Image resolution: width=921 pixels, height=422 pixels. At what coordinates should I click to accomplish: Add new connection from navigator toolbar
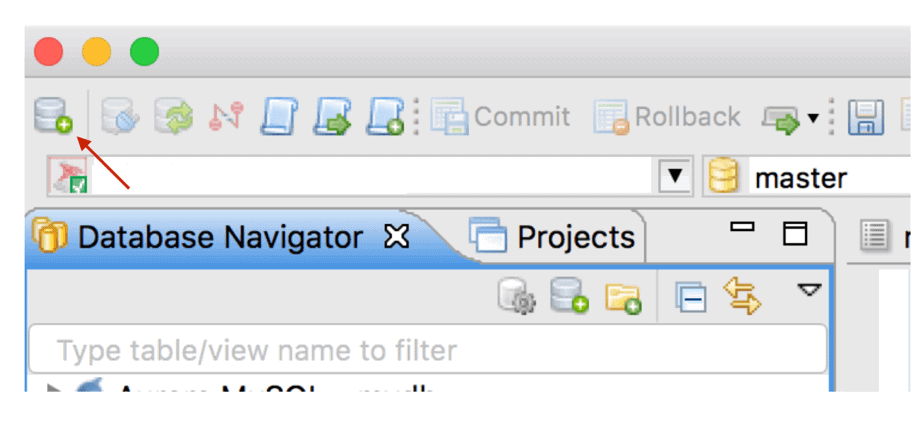[x=570, y=296]
